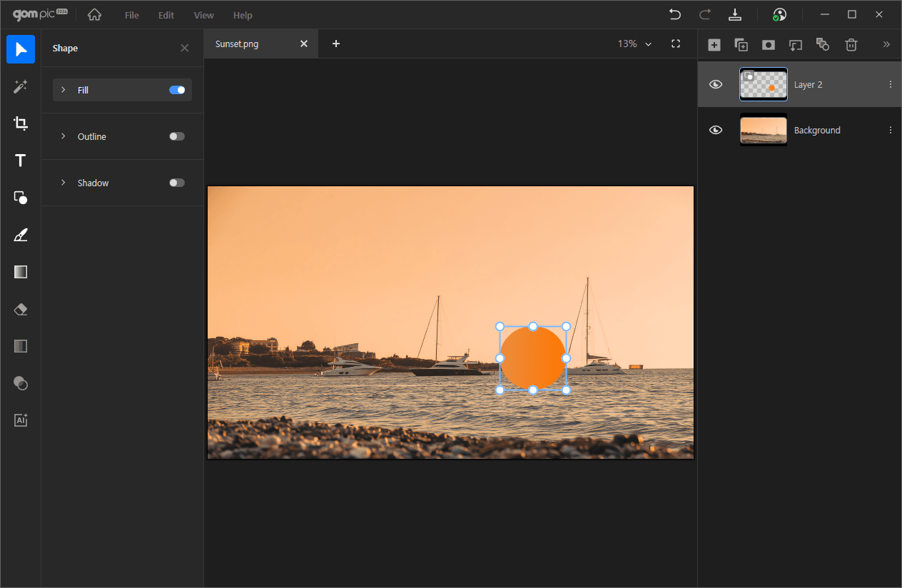Open the AI tools icon
902x588 pixels.
21,420
